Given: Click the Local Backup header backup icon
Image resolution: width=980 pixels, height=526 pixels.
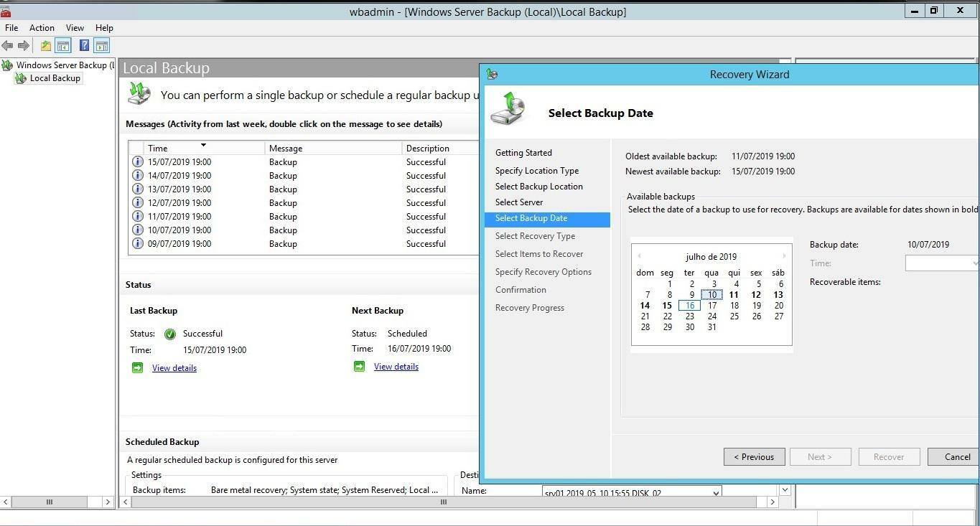Looking at the screenshot, I should tap(139, 94).
